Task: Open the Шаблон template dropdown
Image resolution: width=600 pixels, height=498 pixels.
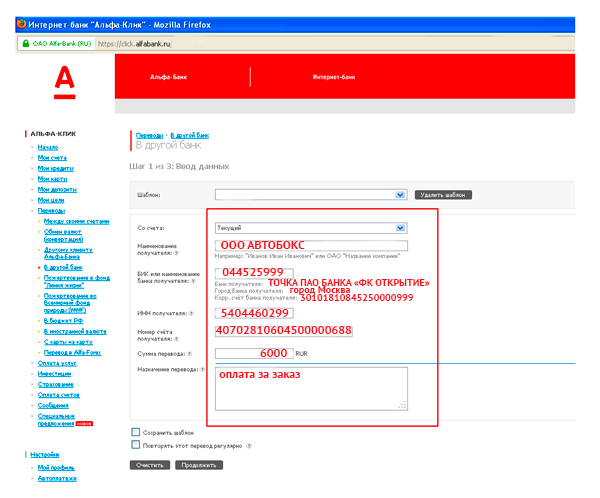Action: pos(311,195)
